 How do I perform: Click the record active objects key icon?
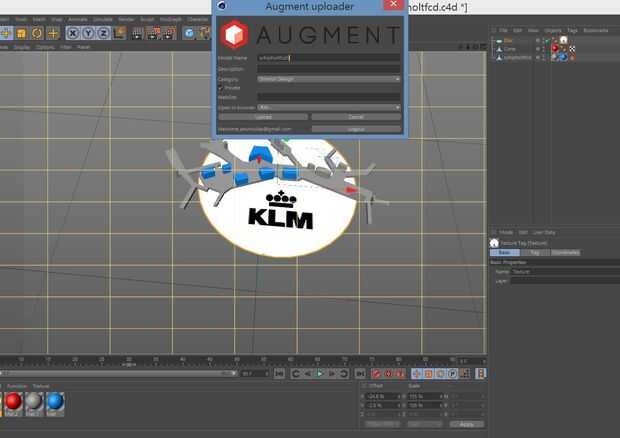[376, 374]
